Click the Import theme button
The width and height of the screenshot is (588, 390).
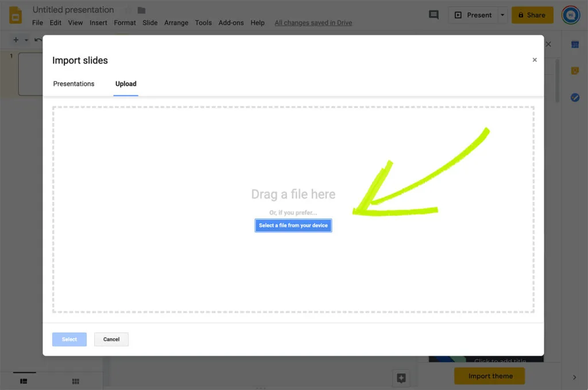pyautogui.click(x=490, y=376)
